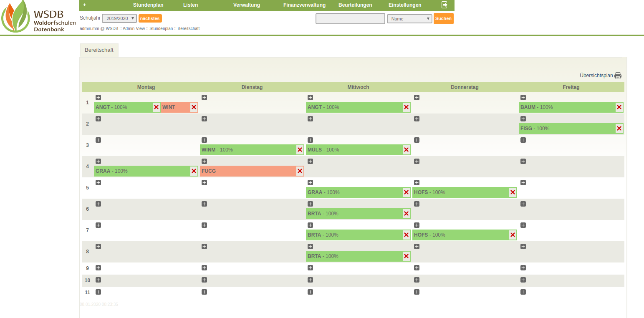Click the logout icon in the green menu bar
The image size is (644, 318).
[444, 5]
